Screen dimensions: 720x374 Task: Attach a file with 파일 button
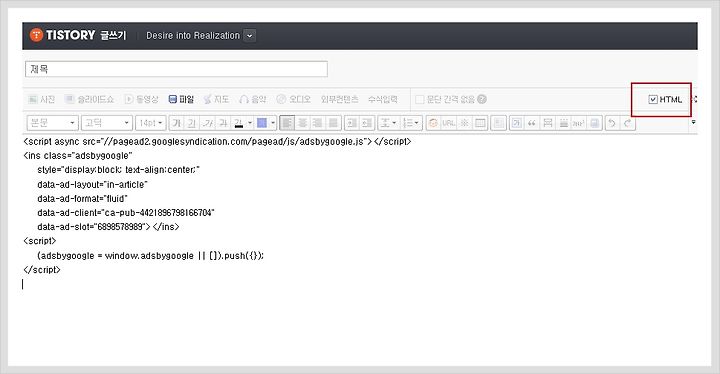click(x=181, y=99)
